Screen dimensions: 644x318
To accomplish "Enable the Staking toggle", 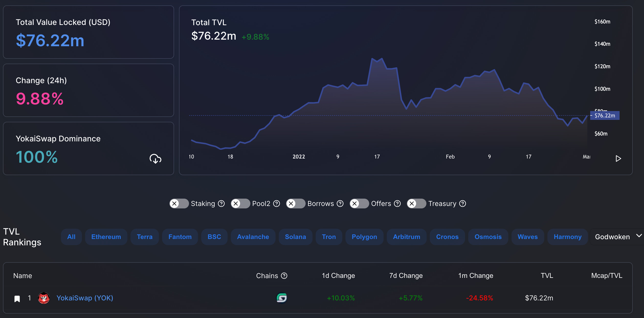I will coord(179,204).
